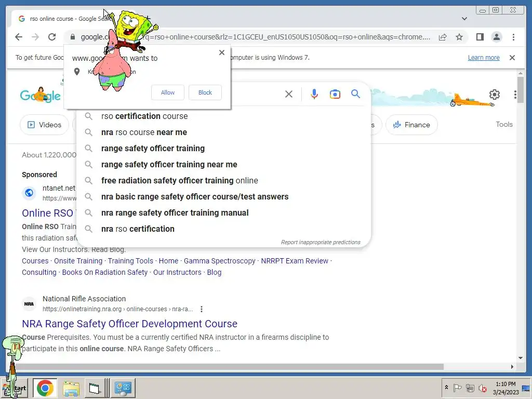Choose suggestion range safety officer training

pos(223,148)
